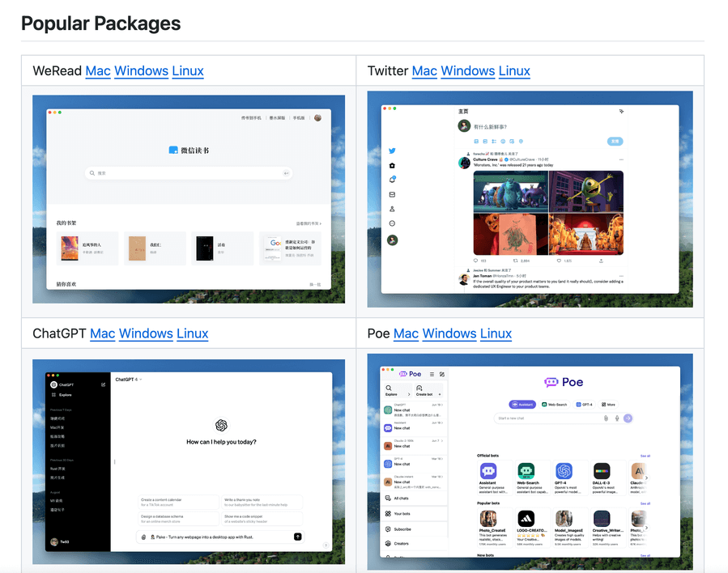The image size is (728, 573).
Task: Open the WeRead Linux download link
Action: (188, 70)
